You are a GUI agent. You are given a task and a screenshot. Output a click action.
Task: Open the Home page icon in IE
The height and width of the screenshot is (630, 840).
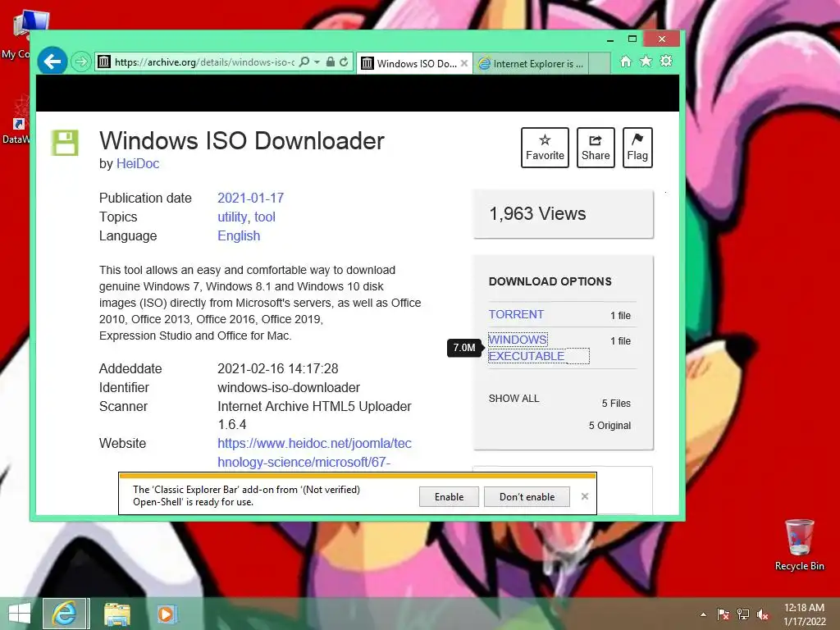tap(626, 61)
